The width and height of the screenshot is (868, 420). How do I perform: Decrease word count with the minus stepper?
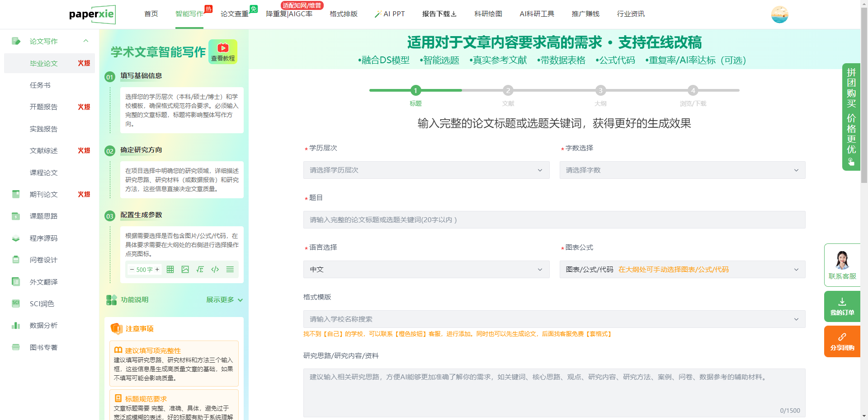click(x=132, y=270)
